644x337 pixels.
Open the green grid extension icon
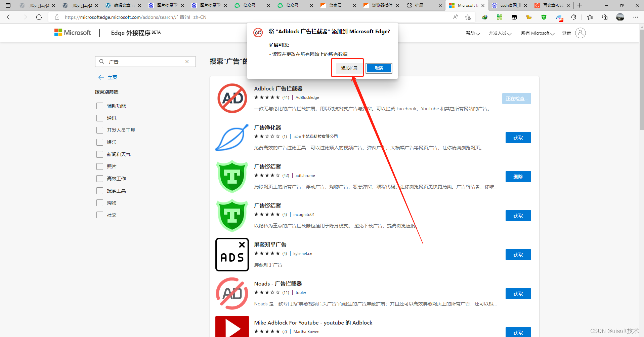click(x=500, y=17)
